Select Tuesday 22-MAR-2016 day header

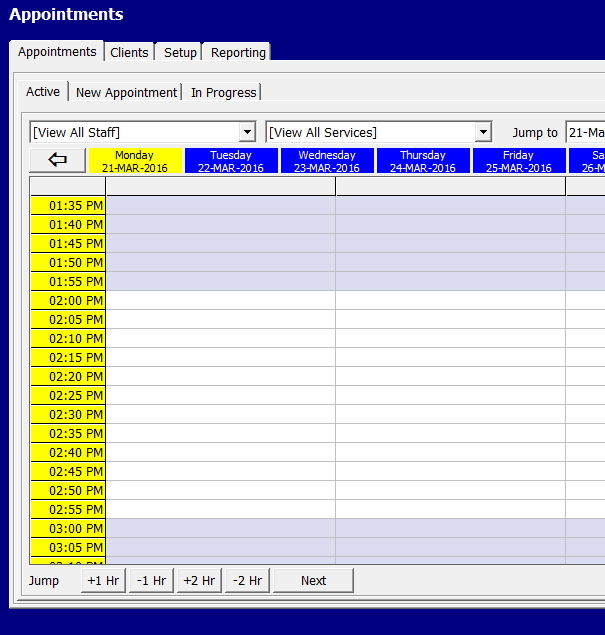(x=231, y=161)
